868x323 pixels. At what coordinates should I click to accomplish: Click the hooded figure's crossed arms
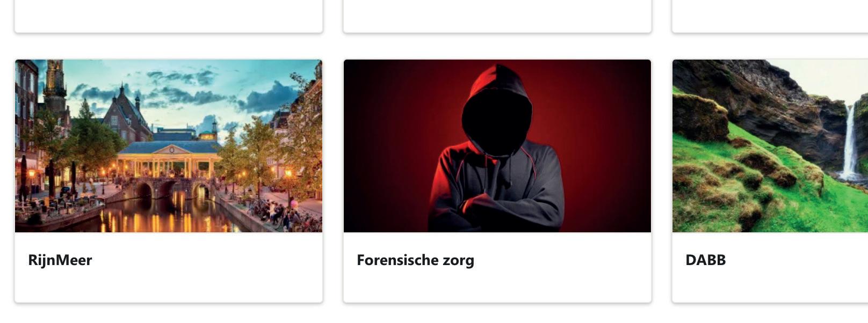pos(497,207)
